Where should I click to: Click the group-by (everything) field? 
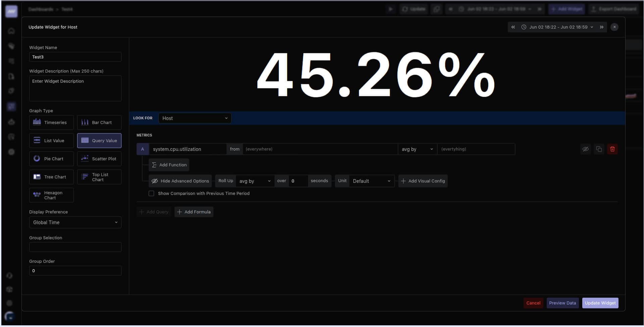[476, 149]
